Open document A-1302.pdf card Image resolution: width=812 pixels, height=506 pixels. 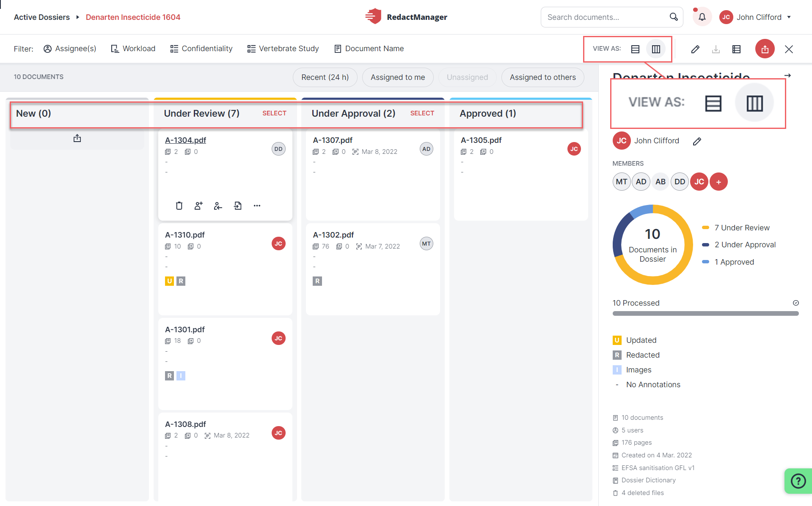pos(373,269)
